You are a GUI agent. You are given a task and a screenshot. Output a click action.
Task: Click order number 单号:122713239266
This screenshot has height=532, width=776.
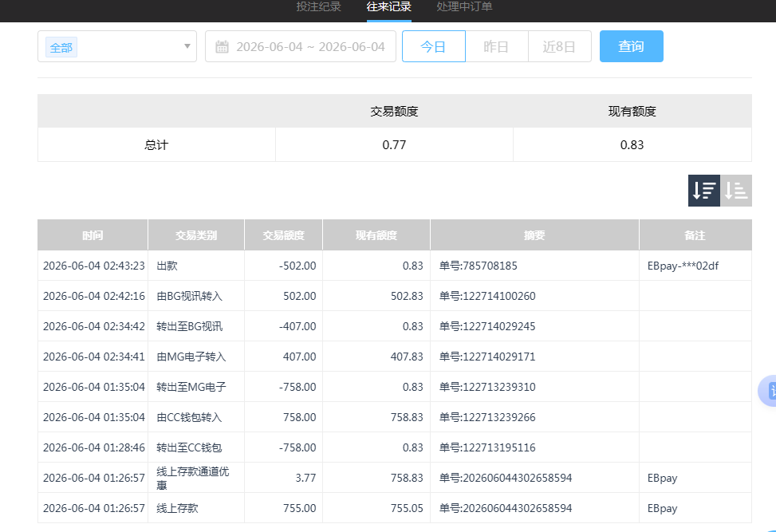487,417
